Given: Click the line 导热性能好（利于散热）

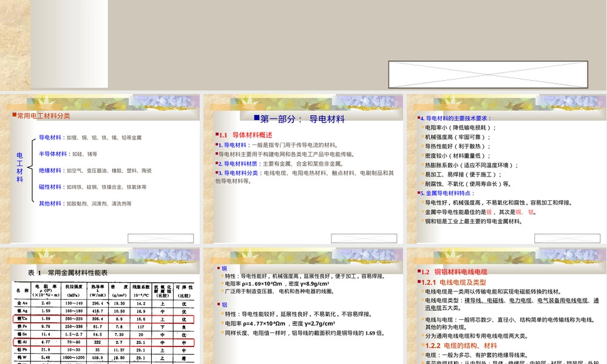Looking at the screenshot, I should (457, 146).
